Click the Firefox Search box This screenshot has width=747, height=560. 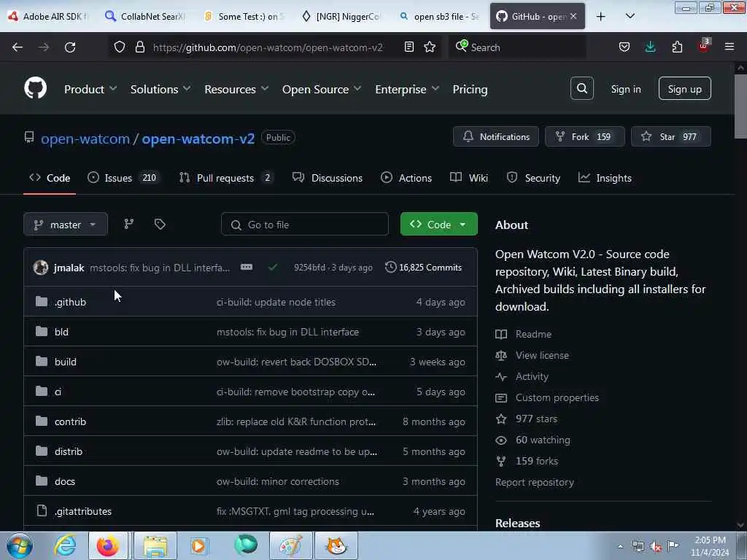[x=517, y=47]
